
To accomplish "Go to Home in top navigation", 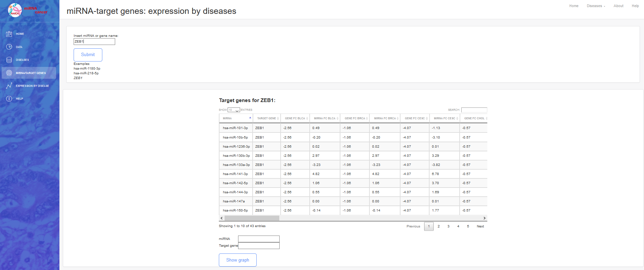I will click(x=574, y=6).
